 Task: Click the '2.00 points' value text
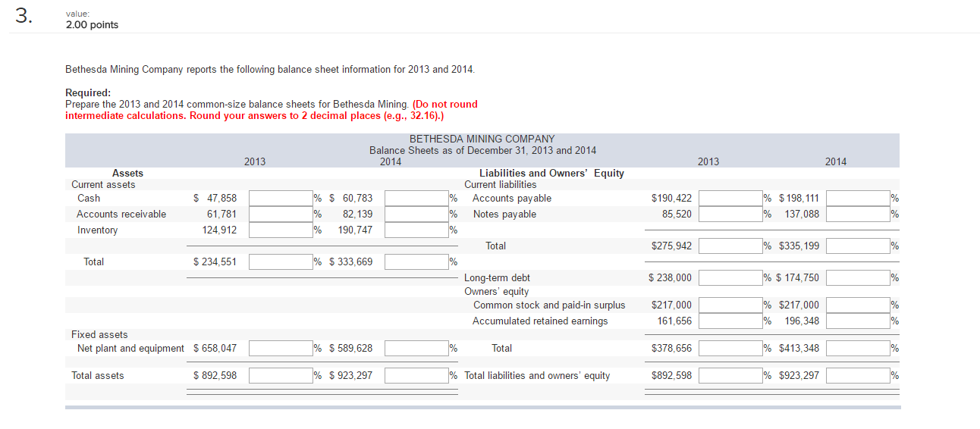[x=92, y=25]
